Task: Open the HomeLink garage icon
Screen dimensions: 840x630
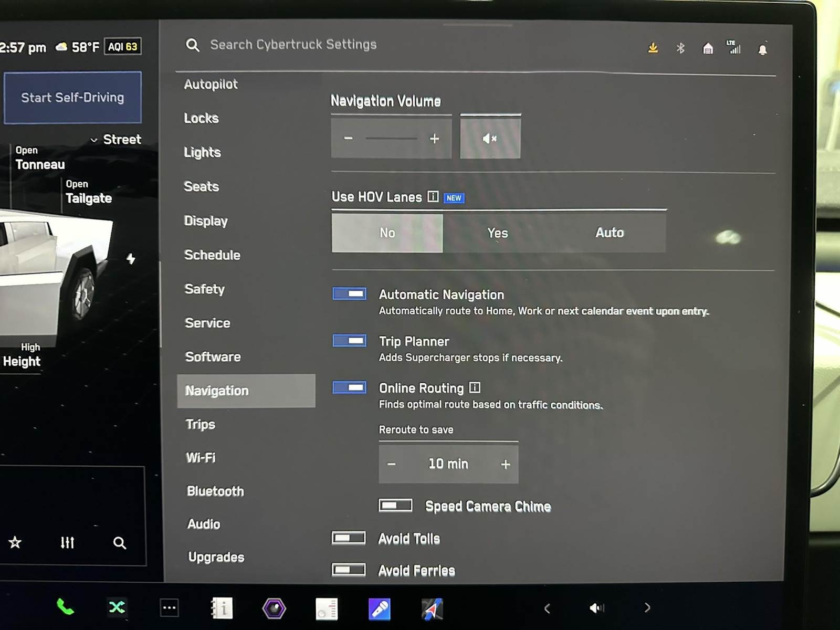Action: pyautogui.click(x=708, y=49)
